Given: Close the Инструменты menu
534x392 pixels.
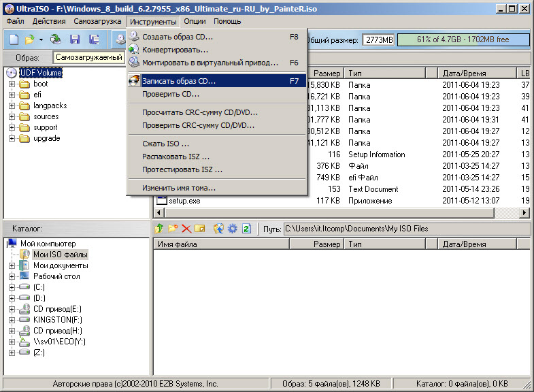Looking at the screenshot, I should tap(153, 22).
